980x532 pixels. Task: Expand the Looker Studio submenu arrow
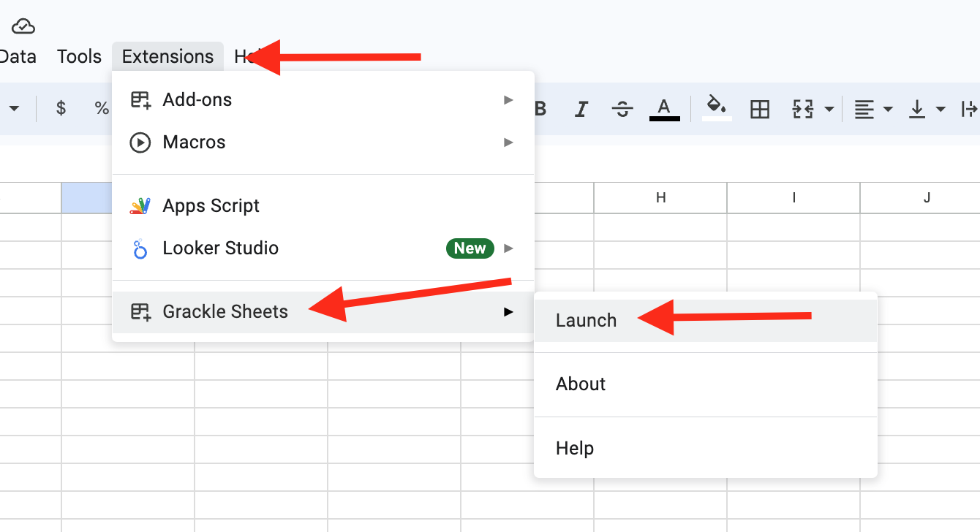point(508,248)
